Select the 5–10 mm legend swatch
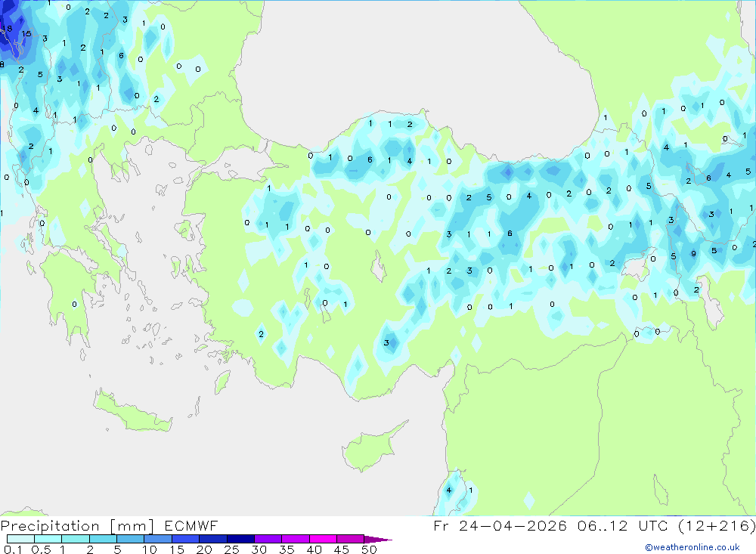756x554 pixels. pyautogui.click(x=131, y=539)
